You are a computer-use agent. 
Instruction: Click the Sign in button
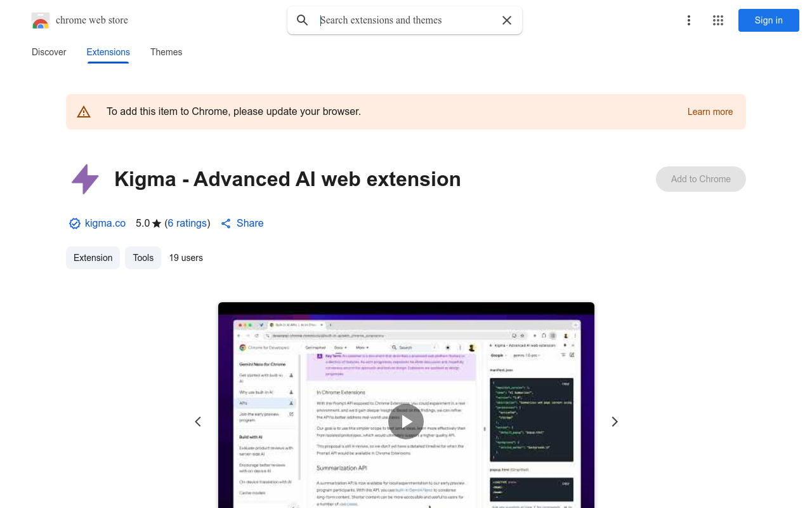pos(769,20)
